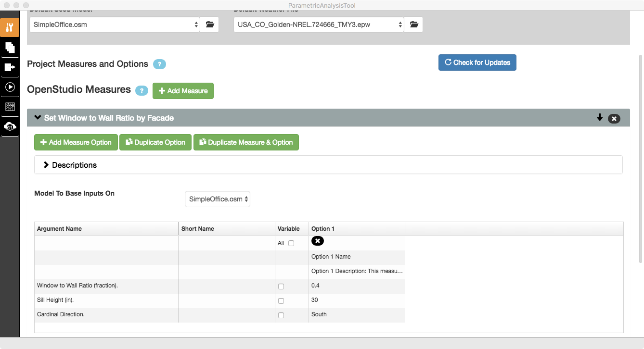Viewport: 644px width, 349px height.
Task: Select the Analysis tab icon in sidebar
Action: tap(10, 27)
